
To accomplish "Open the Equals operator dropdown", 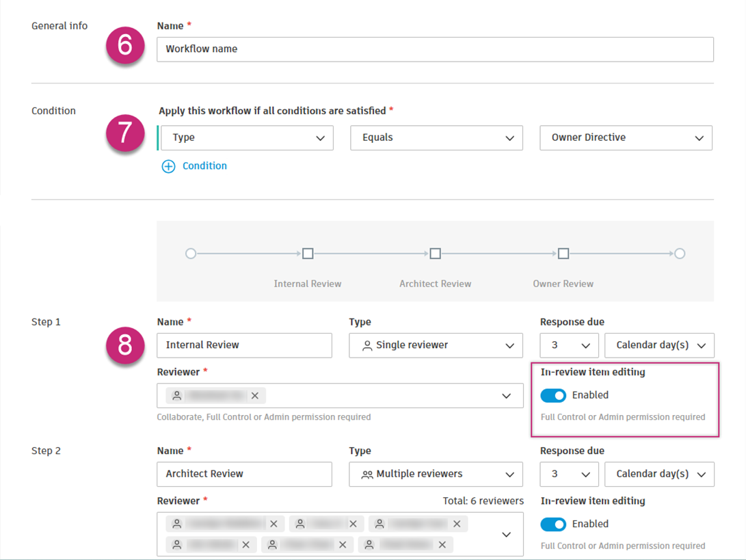I will (436, 138).
